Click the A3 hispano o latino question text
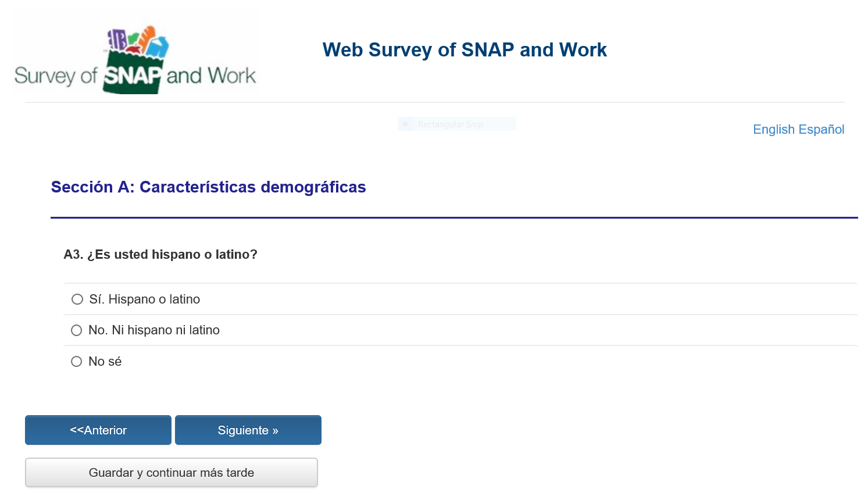 click(160, 255)
